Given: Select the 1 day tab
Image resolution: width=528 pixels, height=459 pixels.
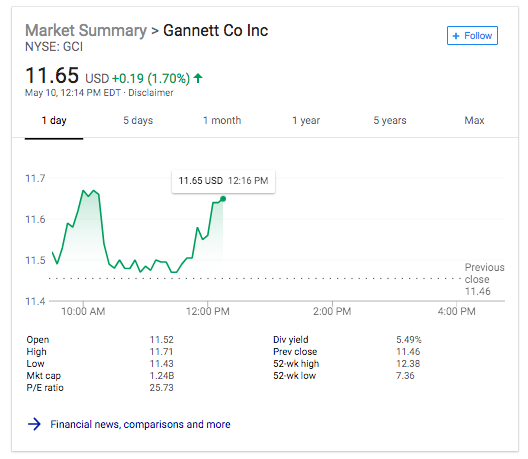Looking at the screenshot, I should click(54, 121).
